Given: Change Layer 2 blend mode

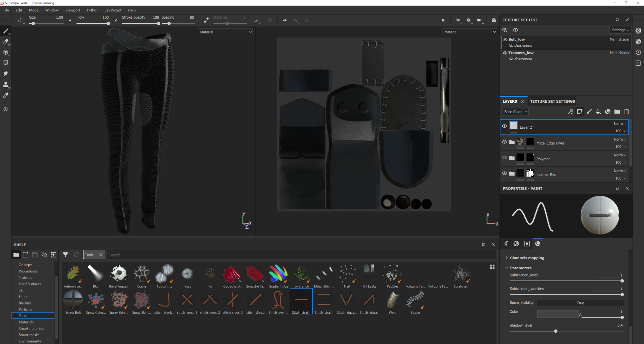Looking at the screenshot, I should pyautogui.click(x=619, y=124).
